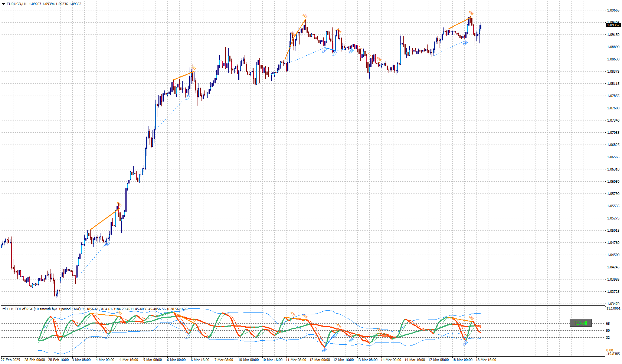Click the 50 level on the TDI scale

(x=608, y=331)
